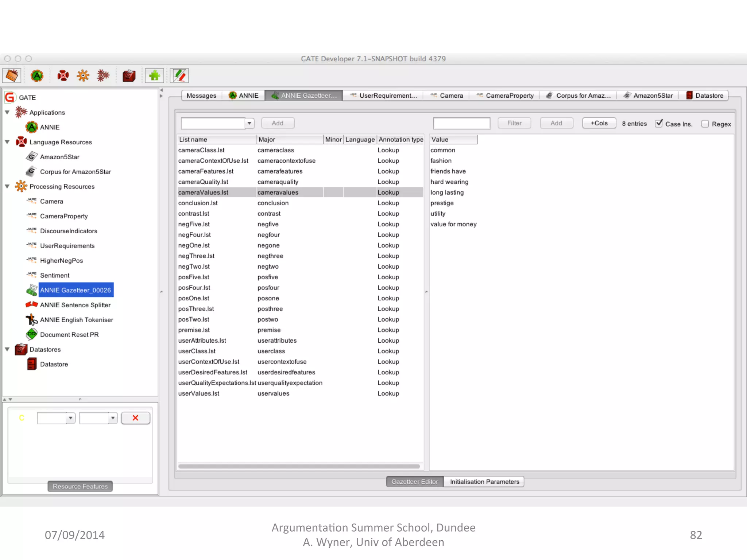Click the red X delete feature button
The width and height of the screenshot is (747, 560).
point(135,418)
